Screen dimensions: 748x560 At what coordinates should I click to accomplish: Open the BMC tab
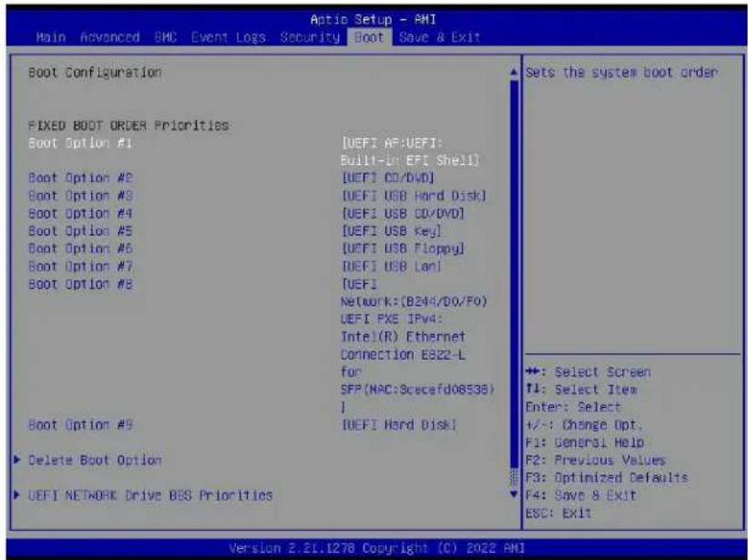tap(166, 37)
